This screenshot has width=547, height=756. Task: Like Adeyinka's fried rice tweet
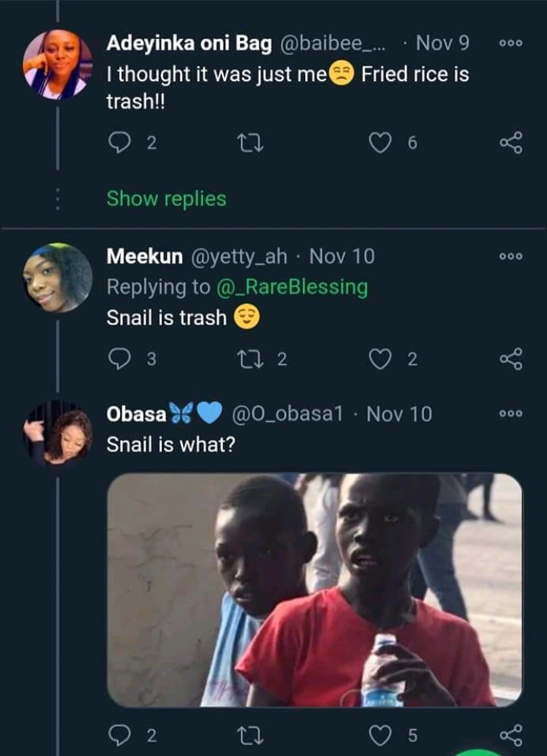coord(380,143)
